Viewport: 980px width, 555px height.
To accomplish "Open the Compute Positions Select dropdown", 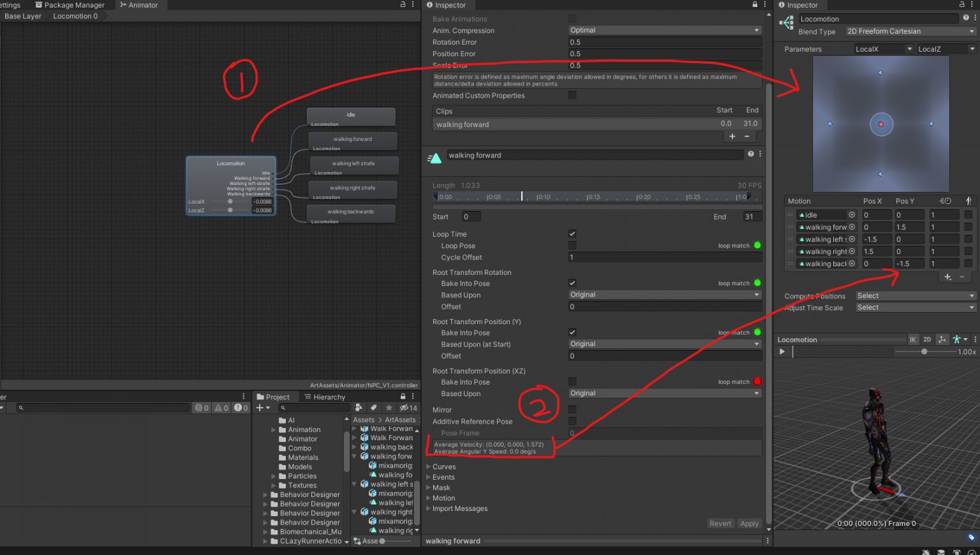I will coord(914,295).
